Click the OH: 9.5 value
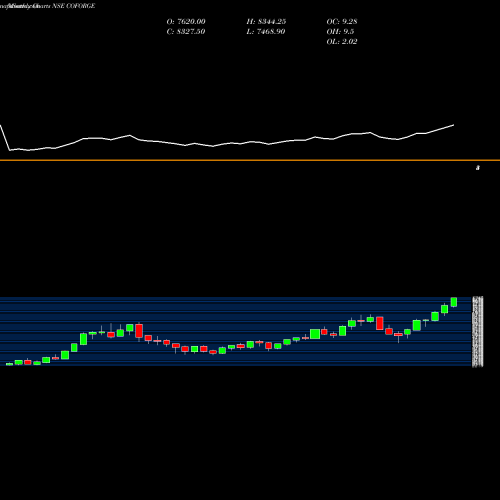The width and height of the screenshot is (500, 500). pos(340,32)
